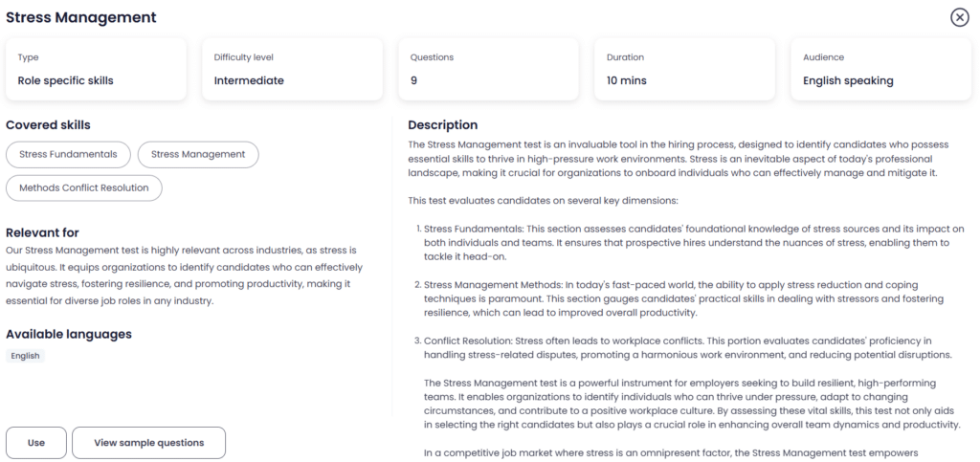
Task: Click the Available languages heading
Action: coord(69,334)
